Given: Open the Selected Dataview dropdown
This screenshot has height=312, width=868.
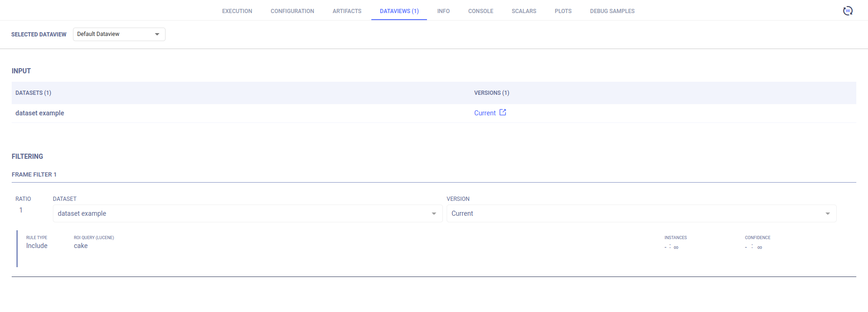Looking at the screenshot, I should coord(119,34).
